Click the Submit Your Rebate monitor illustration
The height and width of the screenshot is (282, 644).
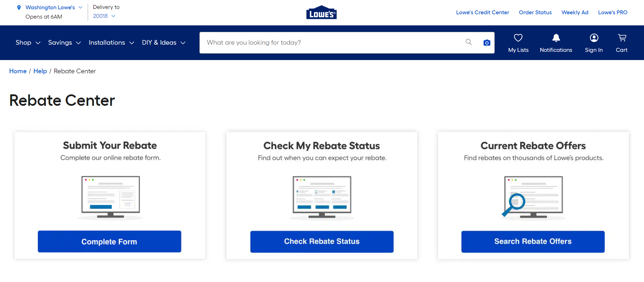click(x=110, y=197)
